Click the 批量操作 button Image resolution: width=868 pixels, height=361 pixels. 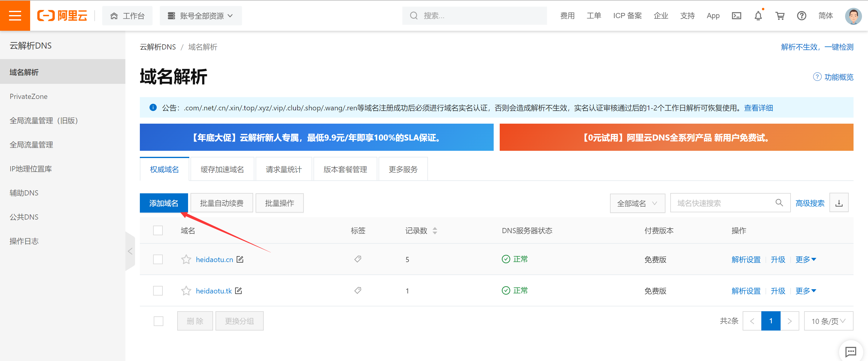pyautogui.click(x=279, y=203)
